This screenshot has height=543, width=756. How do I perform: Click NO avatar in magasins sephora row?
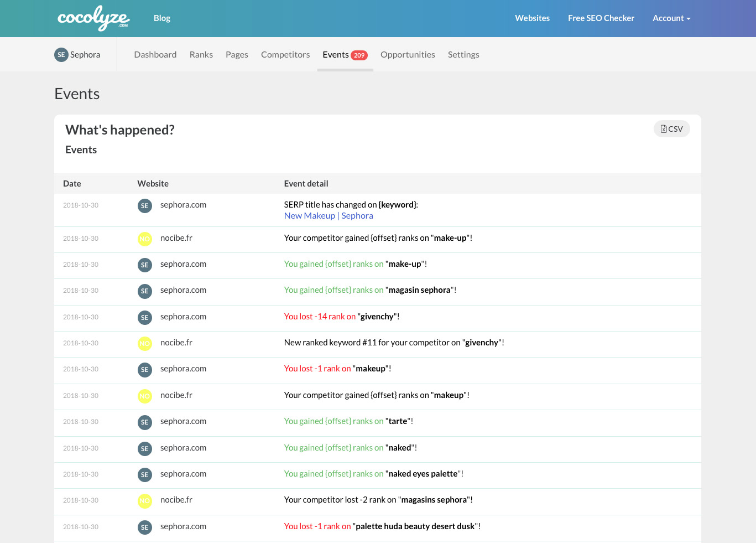pyautogui.click(x=145, y=501)
